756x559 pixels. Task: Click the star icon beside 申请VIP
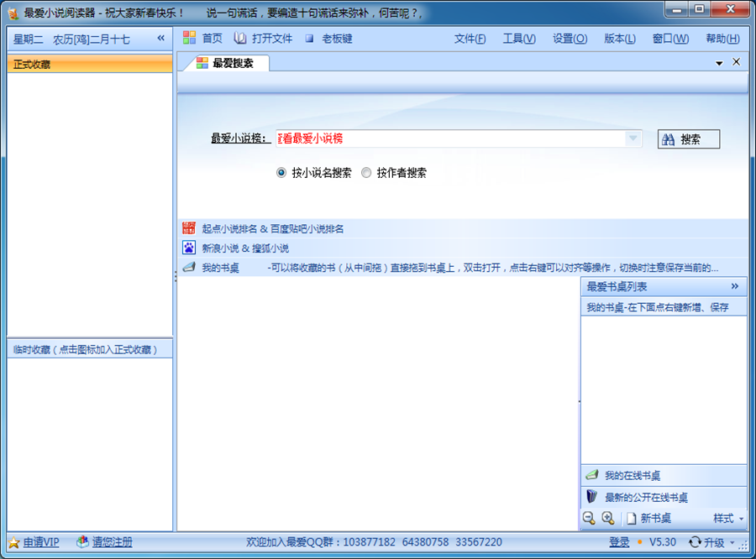pos(13,542)
